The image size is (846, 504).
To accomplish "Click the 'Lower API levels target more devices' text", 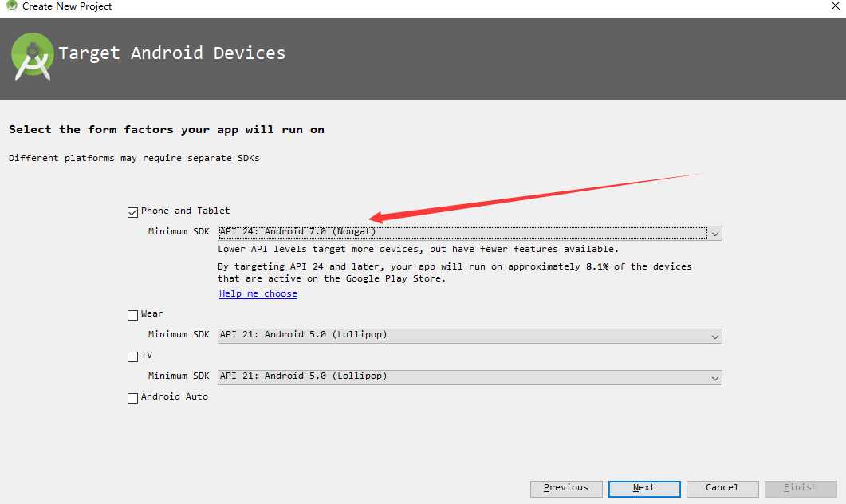I will 418,249.
